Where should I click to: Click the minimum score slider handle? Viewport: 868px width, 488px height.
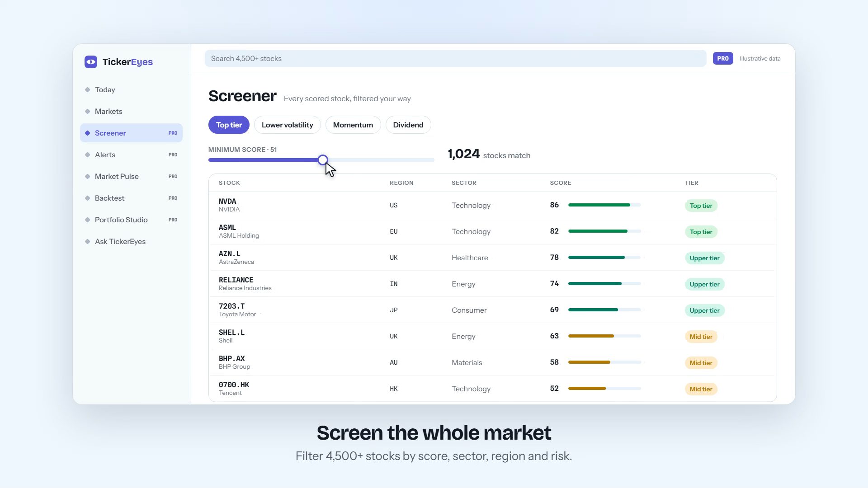(323, 160)
